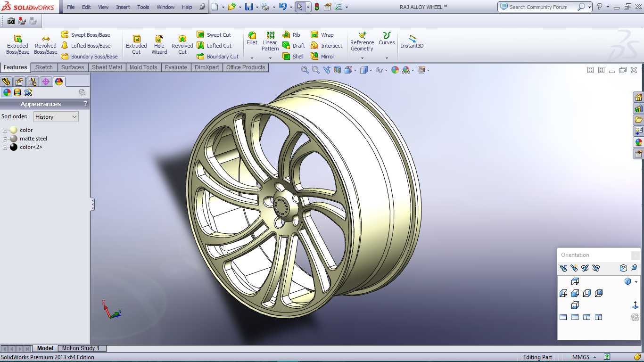Click the Open folder icon
The width and height of the screenshot is (644, 362).
point(231,7)
